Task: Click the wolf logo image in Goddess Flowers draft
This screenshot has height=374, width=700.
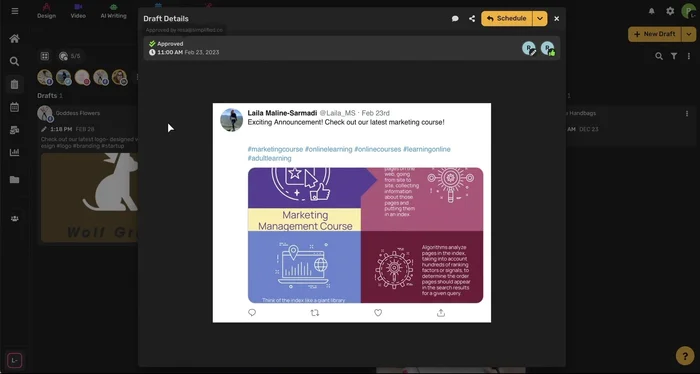Action: (x=89, y=198)
